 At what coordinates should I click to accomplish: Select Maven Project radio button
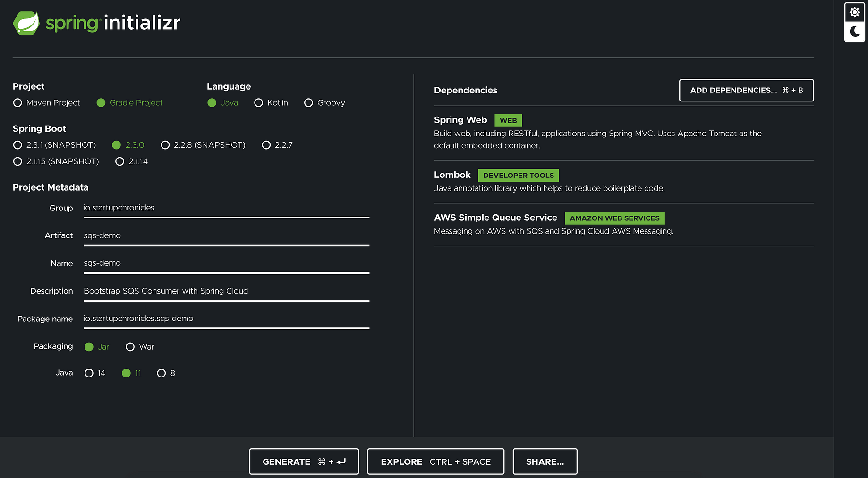(46, 103)
